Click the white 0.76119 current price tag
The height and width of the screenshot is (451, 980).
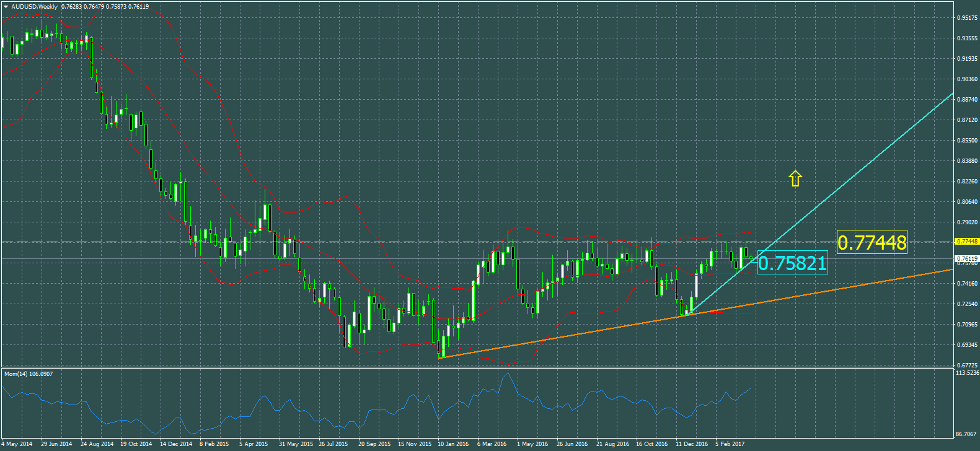966,258
